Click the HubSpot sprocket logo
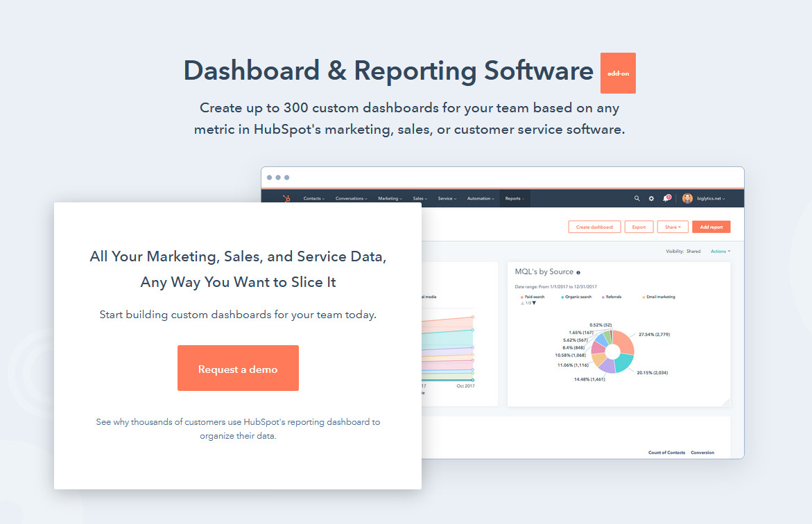Viewport: 812px width, 524px height. pyautogui.click(x=286, y=198)
